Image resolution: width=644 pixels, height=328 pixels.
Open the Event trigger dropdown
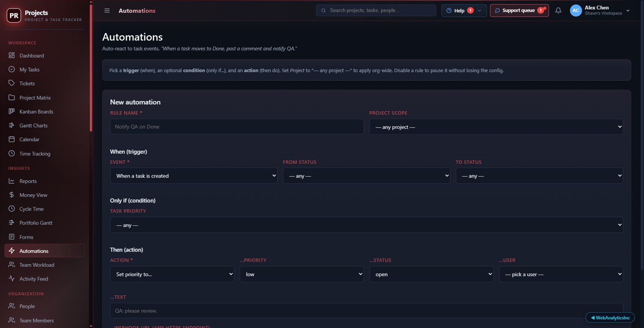[x=194, y=176]
